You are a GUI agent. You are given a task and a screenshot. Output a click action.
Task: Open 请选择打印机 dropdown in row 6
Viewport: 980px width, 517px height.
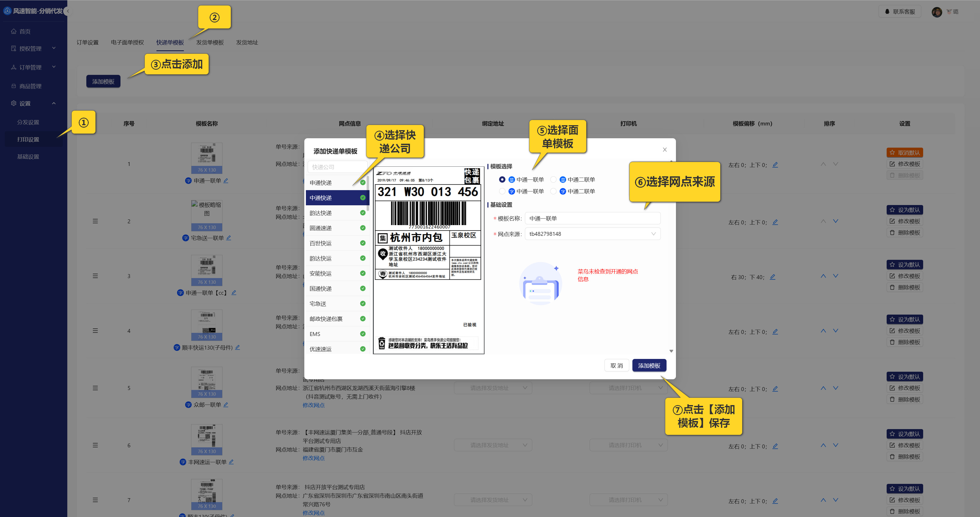[628, 445]
